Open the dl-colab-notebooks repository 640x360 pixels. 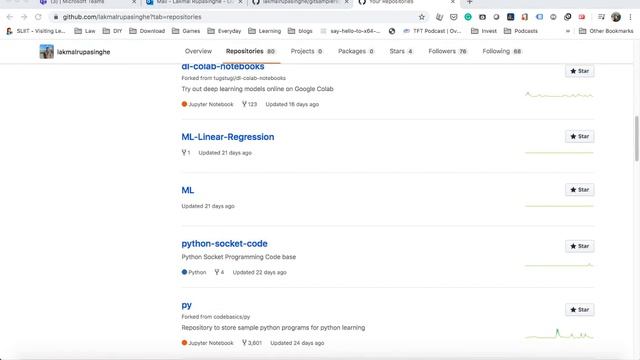[x=223, y=67]
